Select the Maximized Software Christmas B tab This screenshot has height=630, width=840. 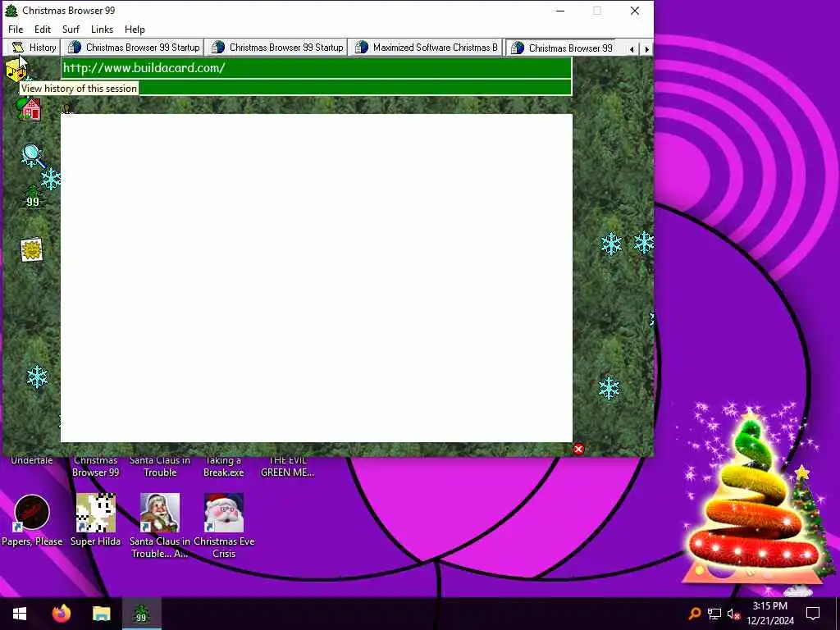tap(426, 47)
